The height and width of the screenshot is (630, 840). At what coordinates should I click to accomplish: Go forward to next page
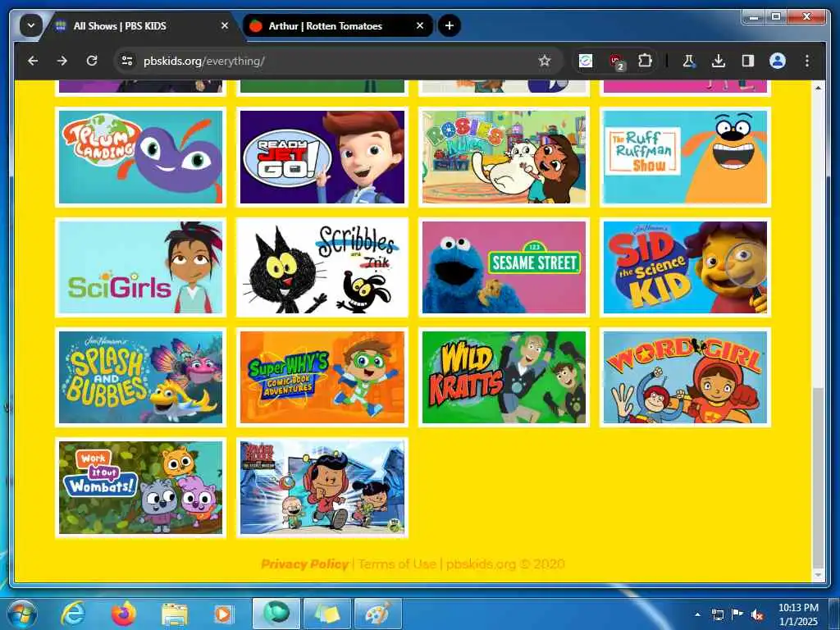coord(62,61)
